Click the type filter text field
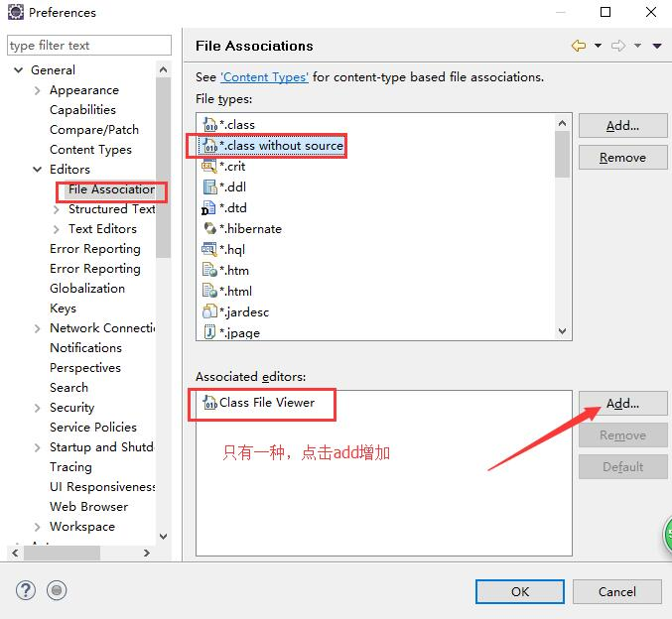This screenshot has width=672, height=619. coord(87,46)
